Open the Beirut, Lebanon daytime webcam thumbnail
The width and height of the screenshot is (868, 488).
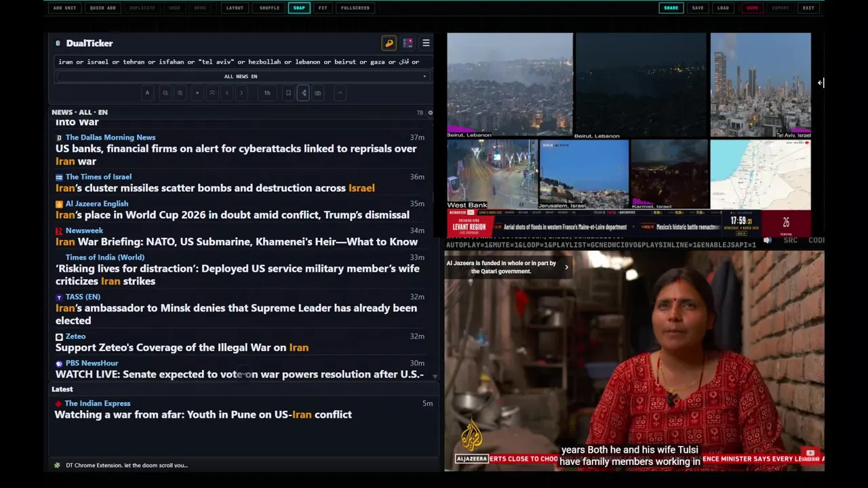pos(510,85)
